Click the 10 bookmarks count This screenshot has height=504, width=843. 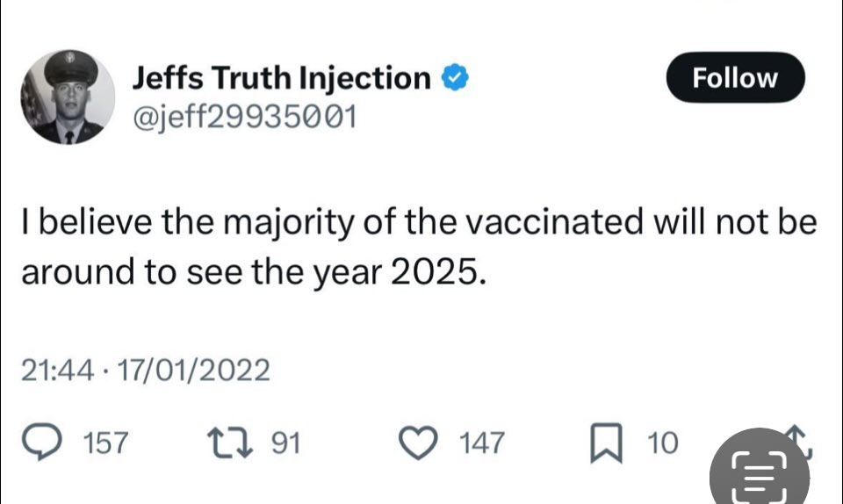coord(663,443)
